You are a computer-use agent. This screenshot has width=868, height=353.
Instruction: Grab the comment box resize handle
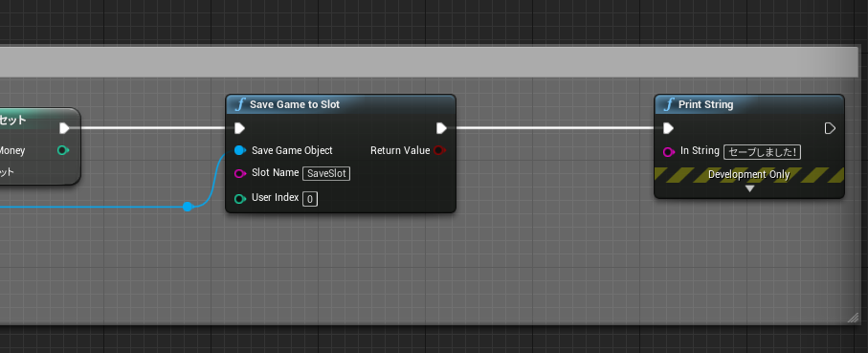click(x=853, y=318)
